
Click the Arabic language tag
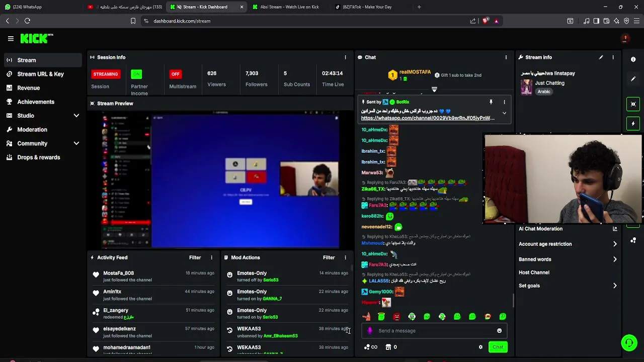[544, 92]
